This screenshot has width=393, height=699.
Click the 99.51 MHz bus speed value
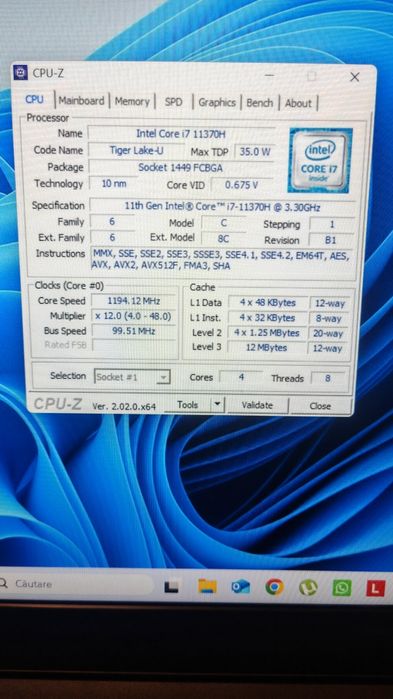tap(134, 331)
